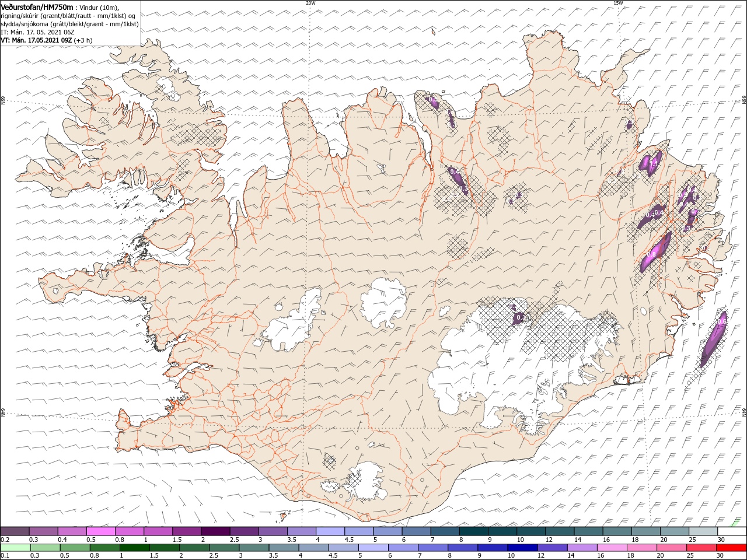Pick the pale gray swatch labeled 25 in the upper row
The width and height of the screenshot is (747, 560).
(703, 531)
